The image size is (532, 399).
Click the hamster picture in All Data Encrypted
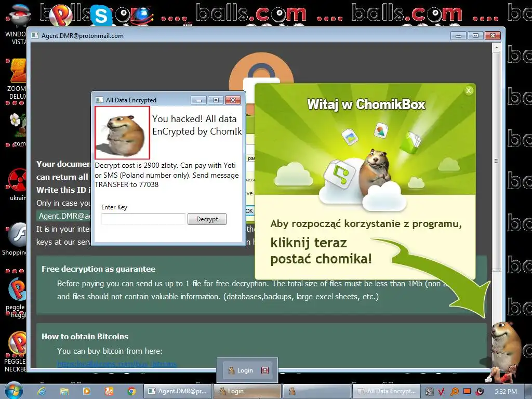tap(123, 132)
